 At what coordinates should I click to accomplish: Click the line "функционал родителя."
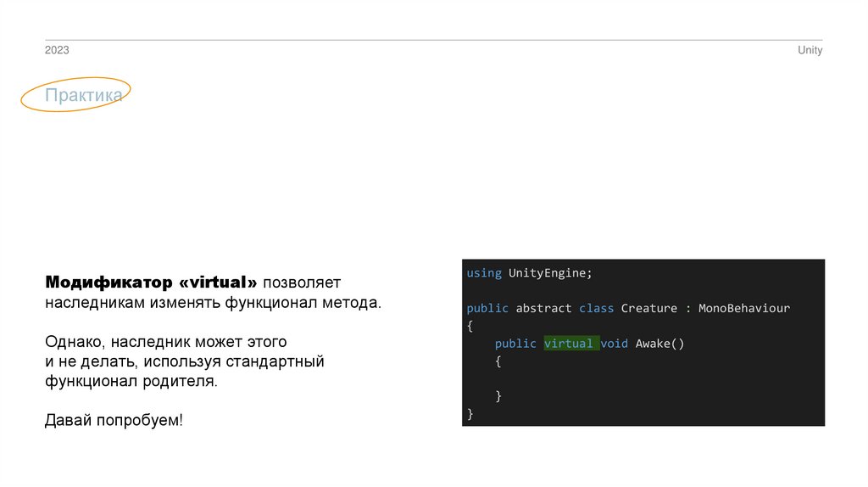[131, 382]
